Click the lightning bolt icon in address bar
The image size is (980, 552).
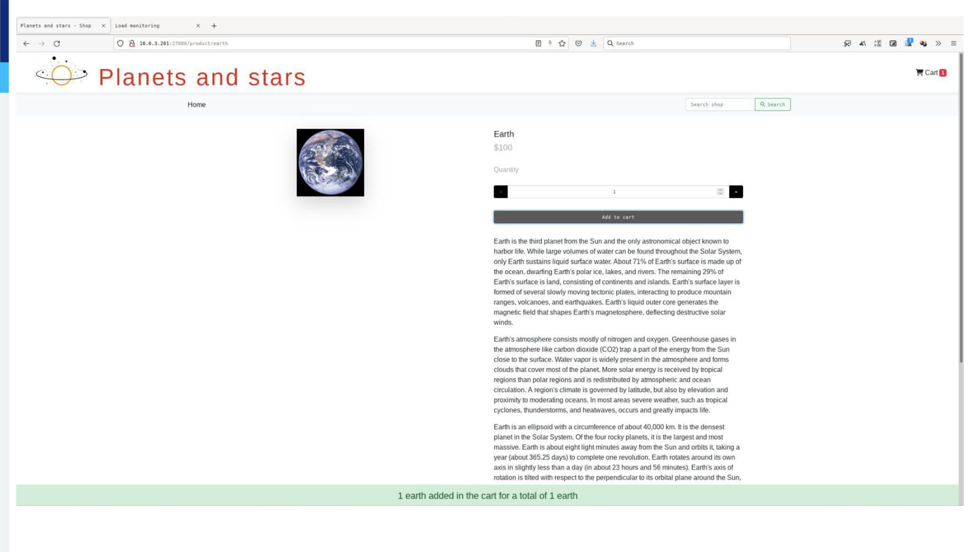point(550,44)
